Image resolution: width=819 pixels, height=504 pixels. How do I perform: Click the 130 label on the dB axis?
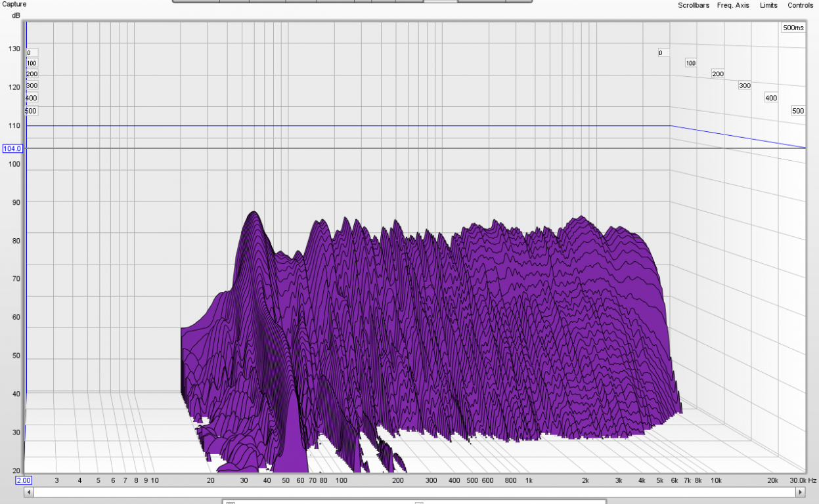[x=14, y=49]
